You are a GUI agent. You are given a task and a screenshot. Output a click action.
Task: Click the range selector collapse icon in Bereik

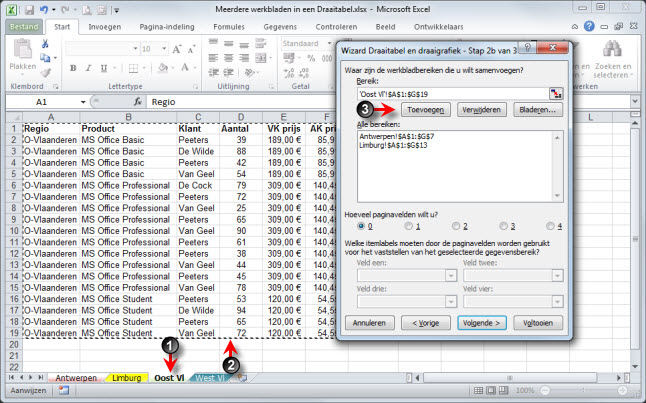tap(556, 94)
